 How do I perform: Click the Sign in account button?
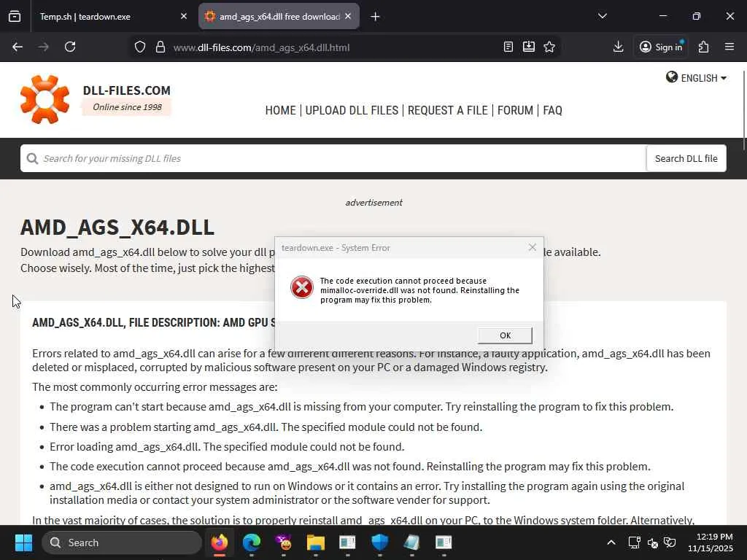point(661,47)
